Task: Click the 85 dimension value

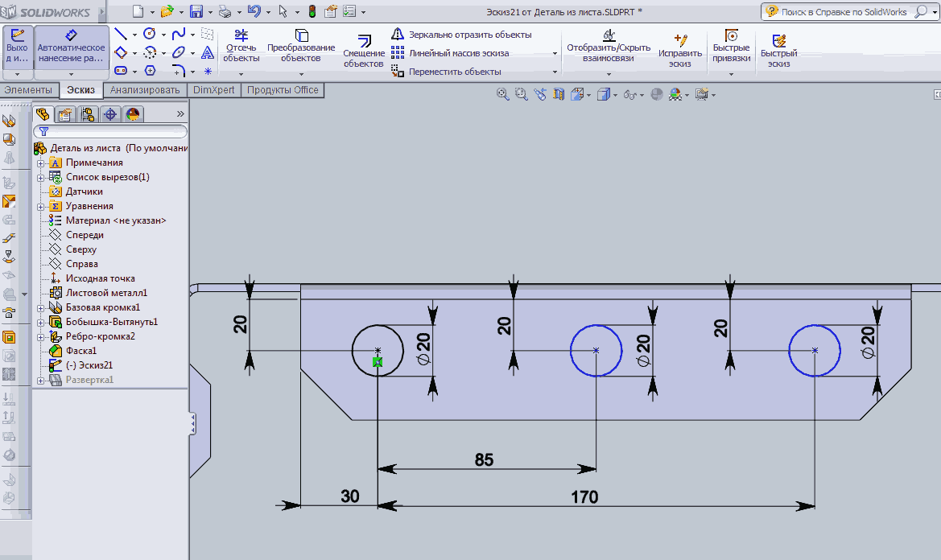Action: coord(484,460)
